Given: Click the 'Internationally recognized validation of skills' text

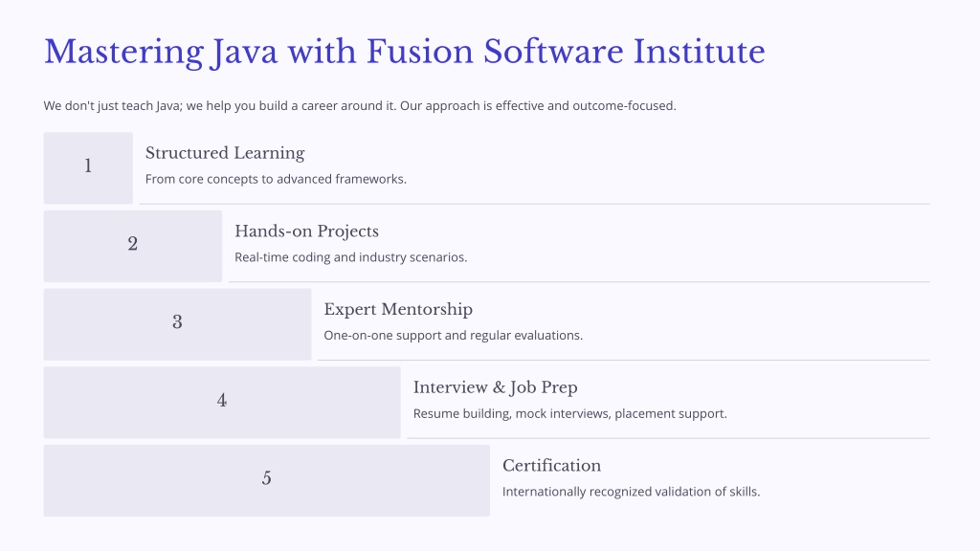Looking at the screenshot, I should pyautogui.click(x=632, y=492).
